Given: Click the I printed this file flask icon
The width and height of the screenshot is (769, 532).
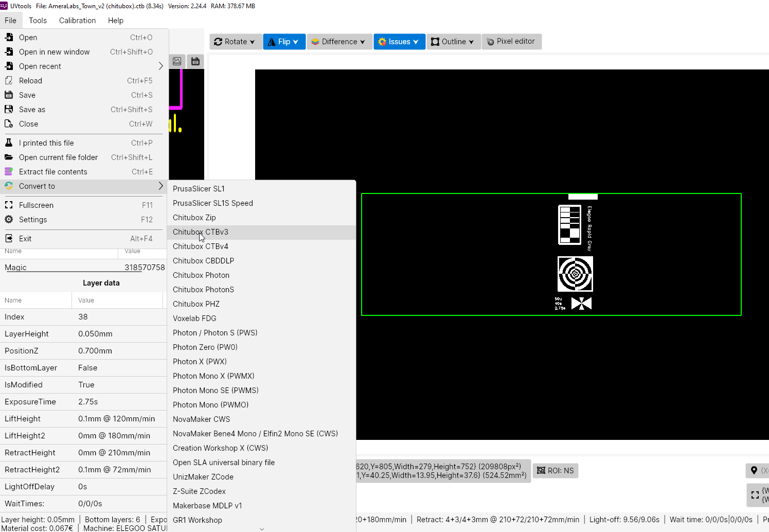Looking at the screenshot, I should 9,143.
